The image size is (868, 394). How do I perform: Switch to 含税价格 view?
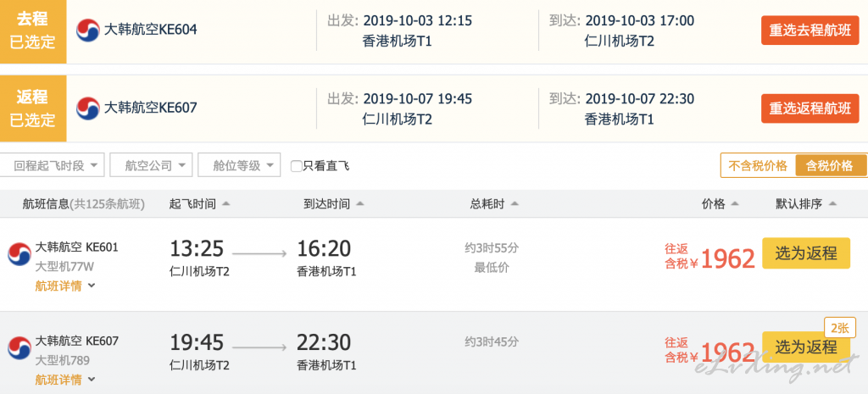coord(830,165)
